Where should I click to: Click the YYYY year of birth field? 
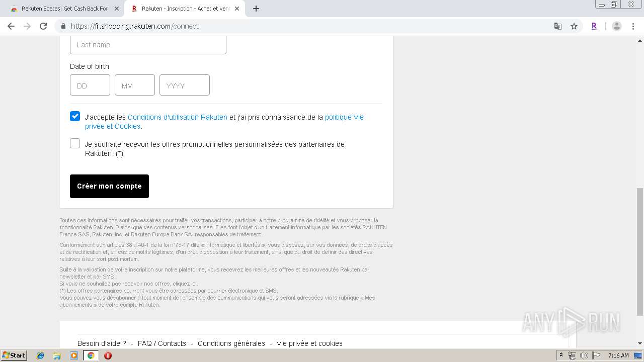[x=185, y=85]
